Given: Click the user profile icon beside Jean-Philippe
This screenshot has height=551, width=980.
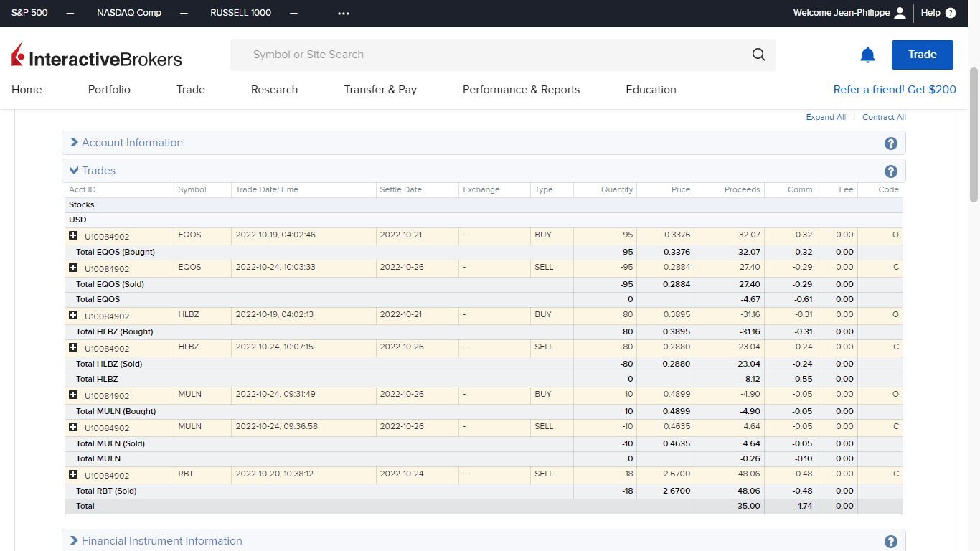Looking at the screenshot, I should pyautogui.click(x=901, y=13).
